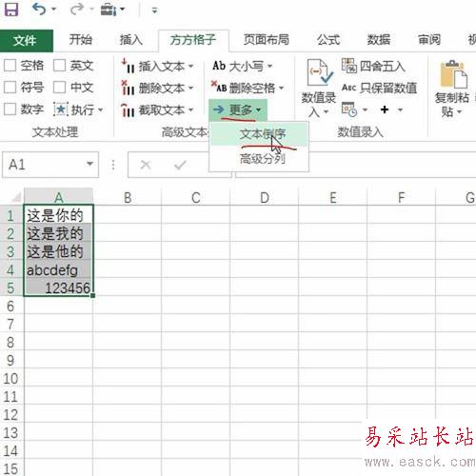This screenshot has height=476, width=476.
Task: Click cell containing 123456
Action: (58, 288)
